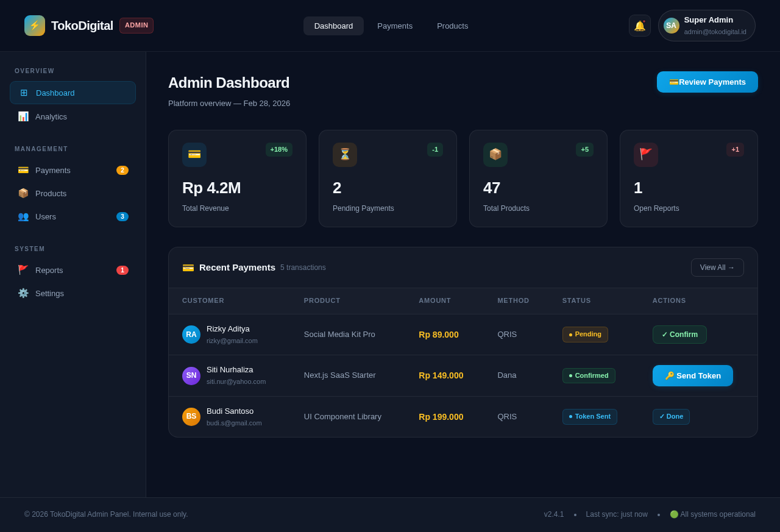Open Analytics from the sidebar
The image size is (780, 532).
(x=51, y=116)
